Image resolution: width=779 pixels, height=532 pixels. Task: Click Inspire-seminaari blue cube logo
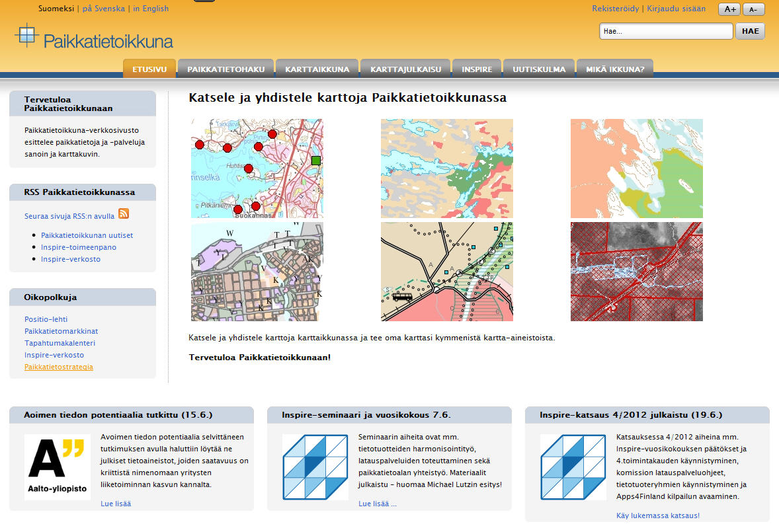click(315, 467)
